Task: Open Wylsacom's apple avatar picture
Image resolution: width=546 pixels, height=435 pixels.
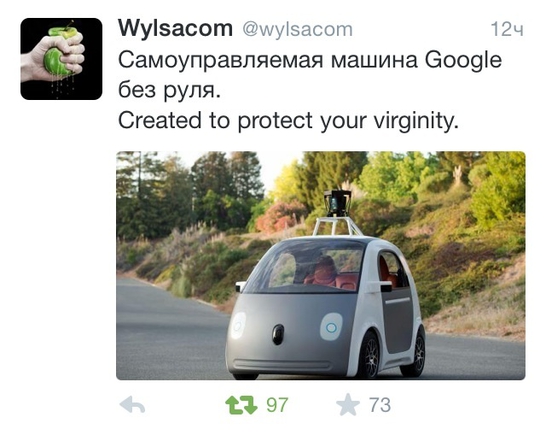Action: click(61, 59)
